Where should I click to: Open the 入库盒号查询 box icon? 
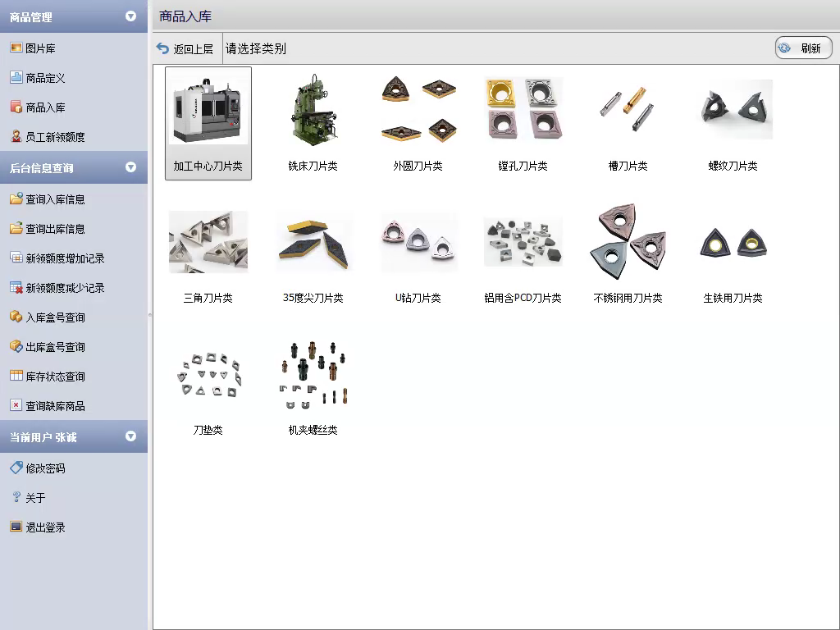pyautogui.click(x=16, y=317)
